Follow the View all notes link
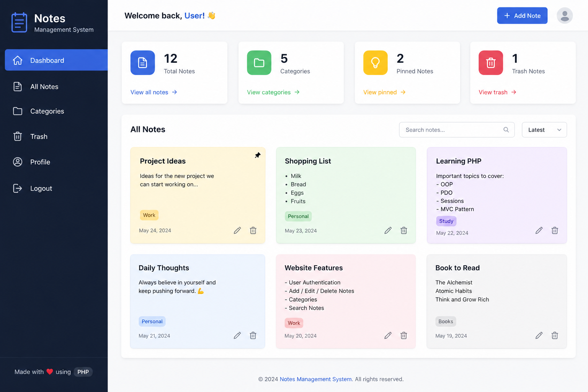This screenshot has height=392, width=588. coord(154,92)
